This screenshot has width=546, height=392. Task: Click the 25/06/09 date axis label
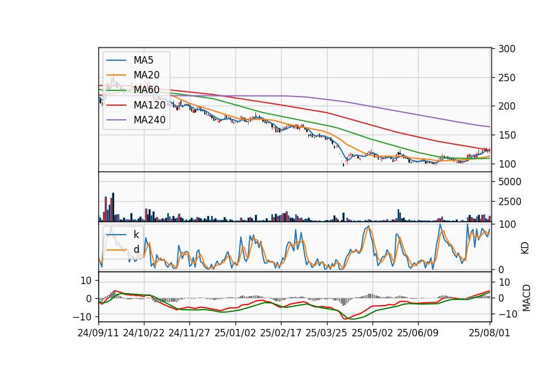click(418, 333)
